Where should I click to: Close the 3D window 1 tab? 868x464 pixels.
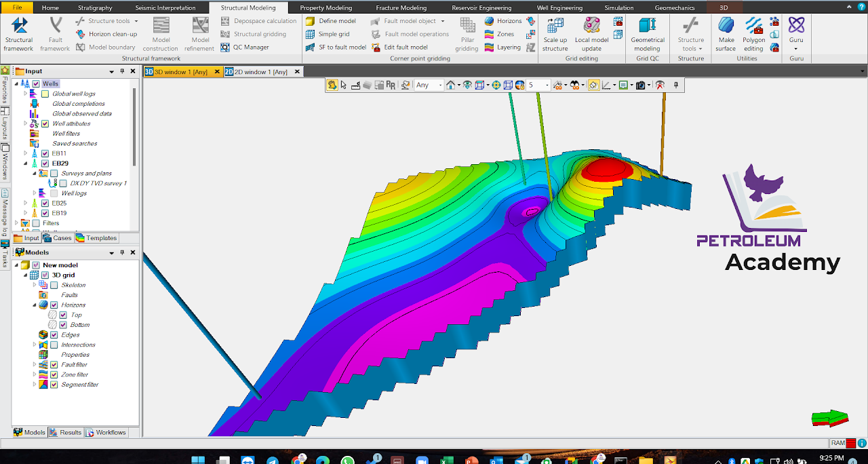click(x=217, y=71)
